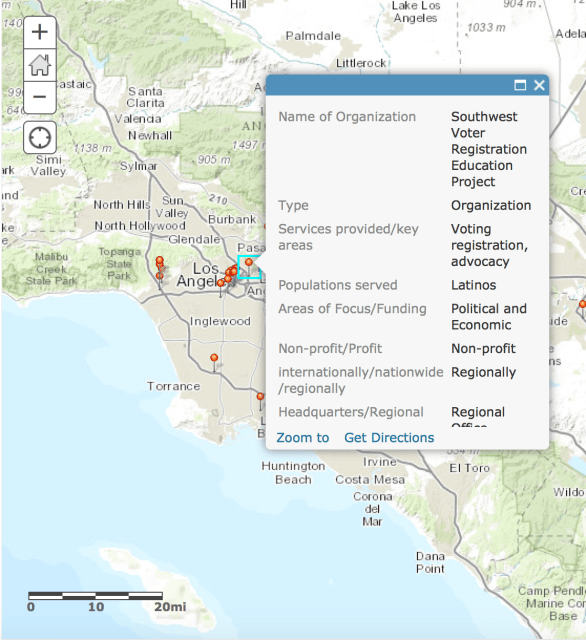Image resolution: width=586 pixels, height=640 pixels.
Task: Click the 'Burbank' map label
Action: (232, 219)
